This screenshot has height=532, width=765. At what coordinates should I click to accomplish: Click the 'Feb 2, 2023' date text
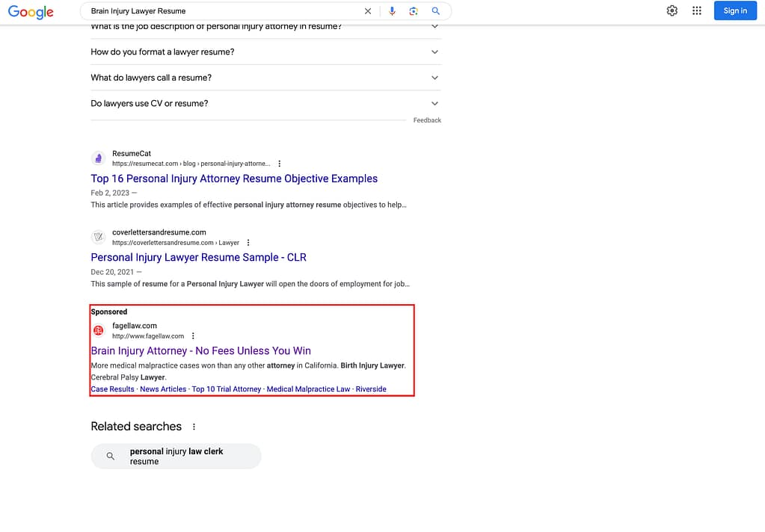(110, 193)
